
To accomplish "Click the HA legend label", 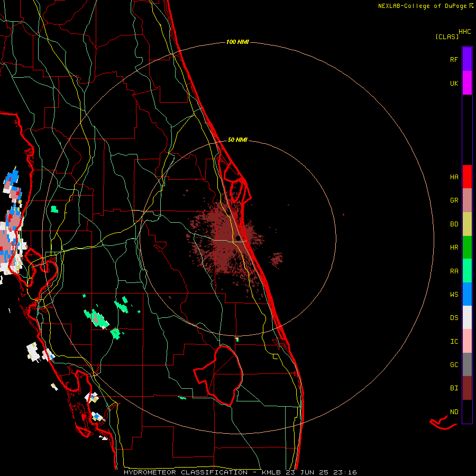I will coord(454,177).
